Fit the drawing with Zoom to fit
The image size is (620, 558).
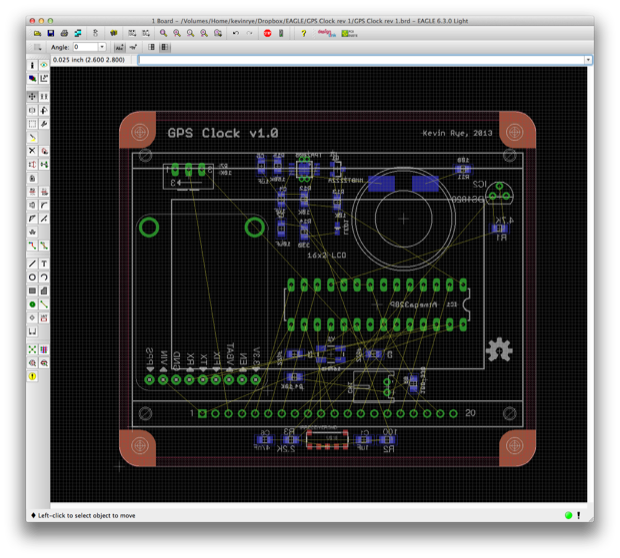[163, 34]
